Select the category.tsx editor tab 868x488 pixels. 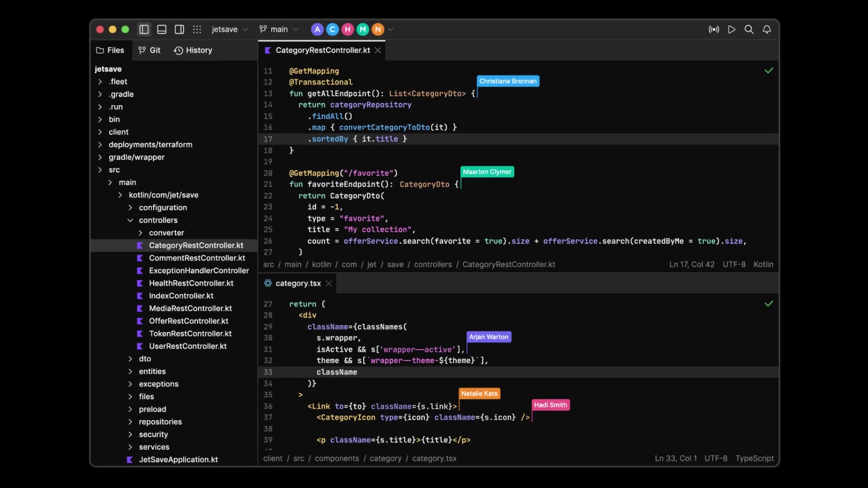tap(298, 283)
